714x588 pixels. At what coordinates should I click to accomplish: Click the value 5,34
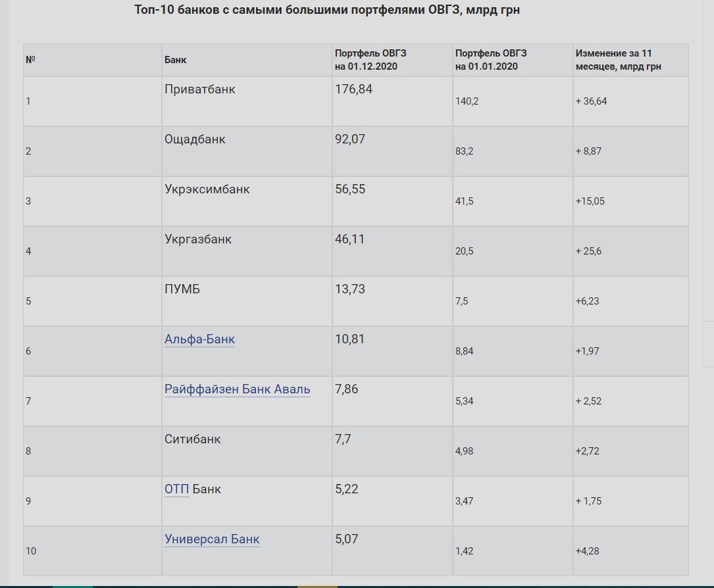464,401
